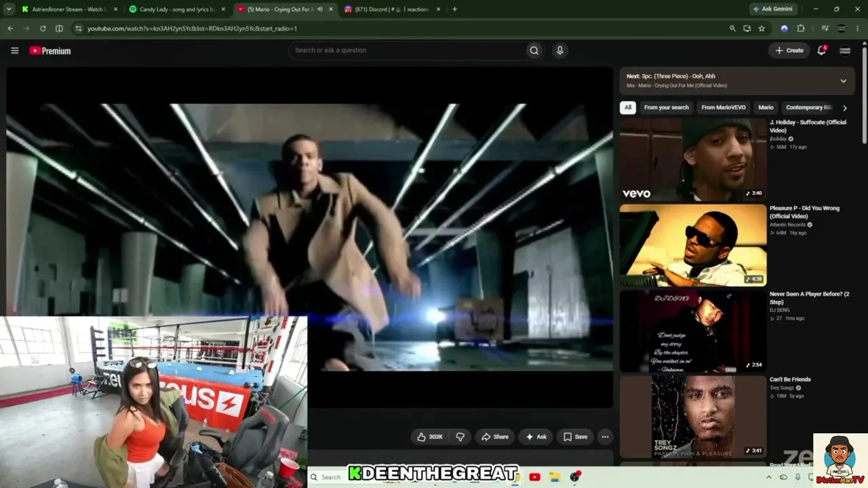
Task: Open the browser extensions puzzle icon
Action: coord(801,28)
